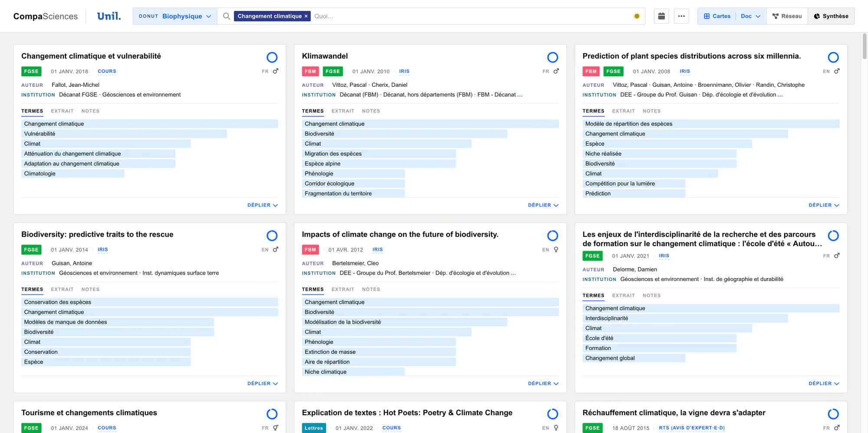
Task: Click gender icon on Impacts of climate change card
Action: pos(556,250)
